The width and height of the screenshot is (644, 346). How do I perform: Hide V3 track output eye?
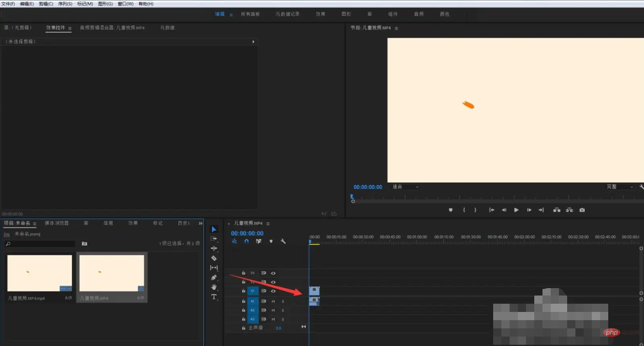click(x=273, y=273)
